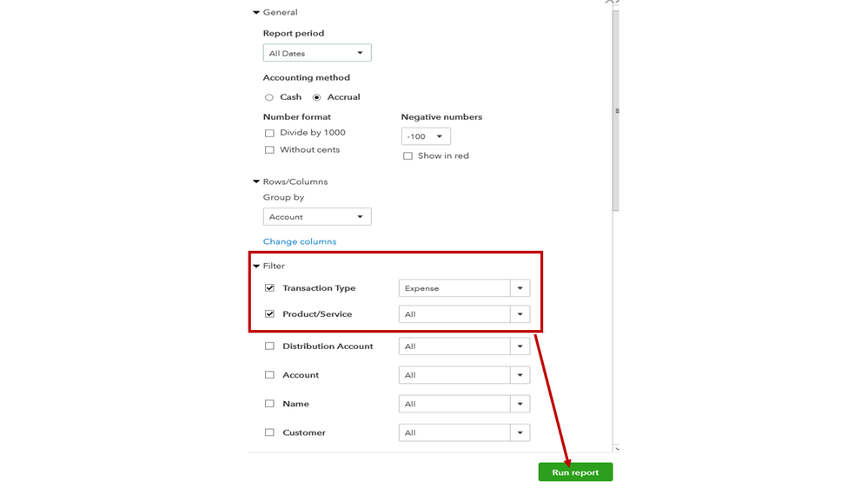Open Product/Service dropdown arrow
Viewport: 868px width, 488px height.
520,314
